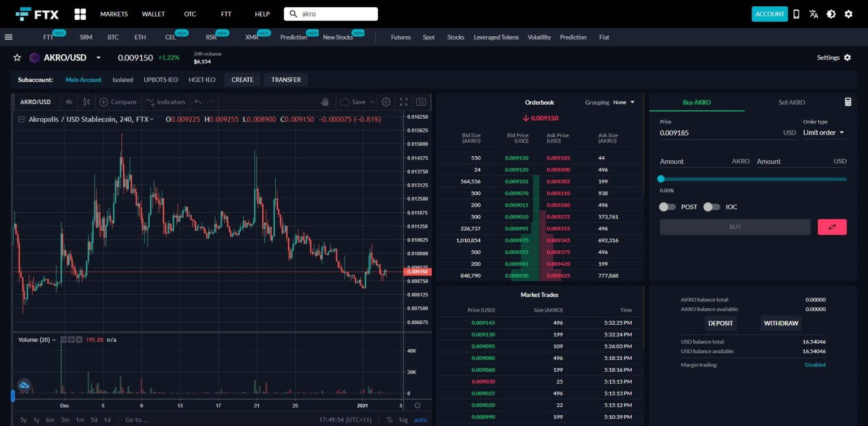Open the AKRO/USD market pair dropdown

tap(98, 58)
